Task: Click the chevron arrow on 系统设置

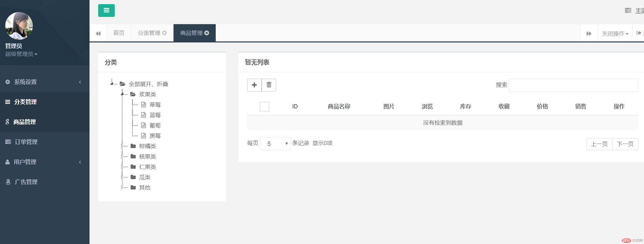Action: click(80, 82)
